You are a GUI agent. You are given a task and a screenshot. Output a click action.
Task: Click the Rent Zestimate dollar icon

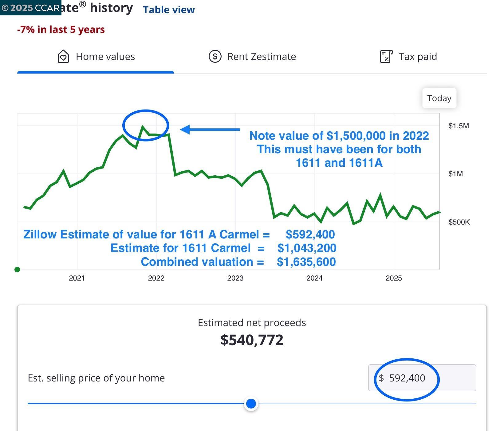pos(215,57)
